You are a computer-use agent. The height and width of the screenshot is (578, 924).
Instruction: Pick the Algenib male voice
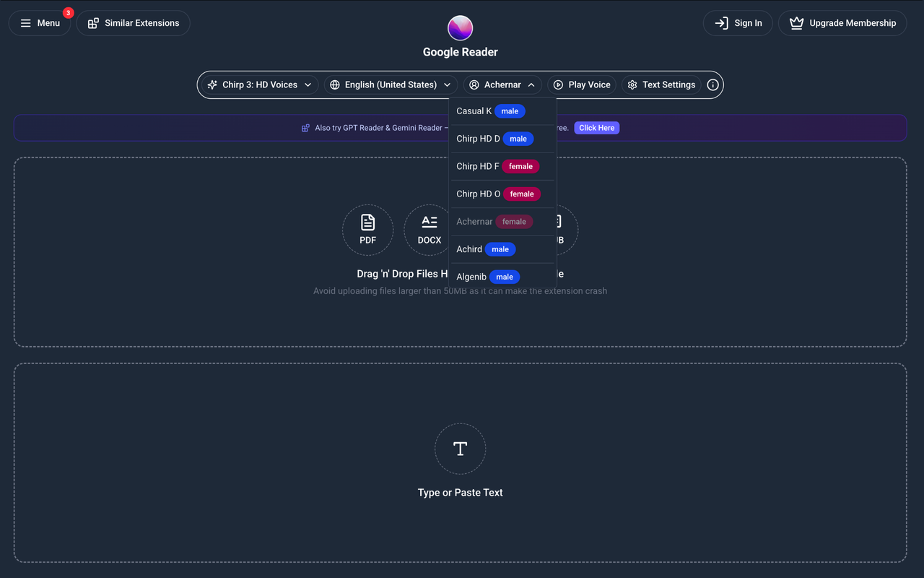click(502, 277)
